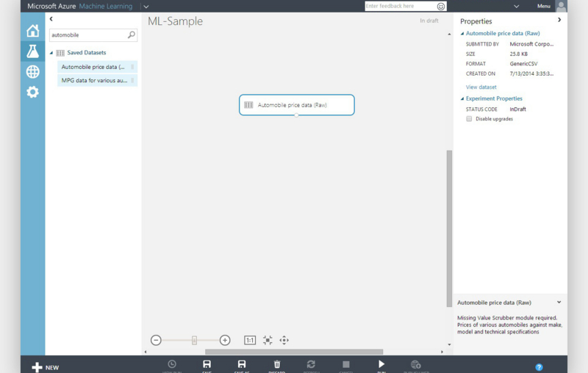Click View Run History clock icon

pyautogui.click(x=172, y=364)
